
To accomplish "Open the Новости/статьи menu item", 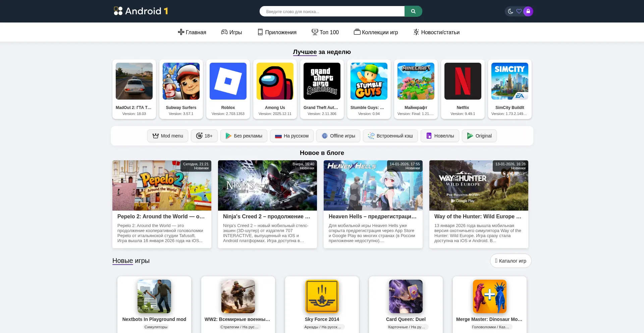I will pos(436,32).
